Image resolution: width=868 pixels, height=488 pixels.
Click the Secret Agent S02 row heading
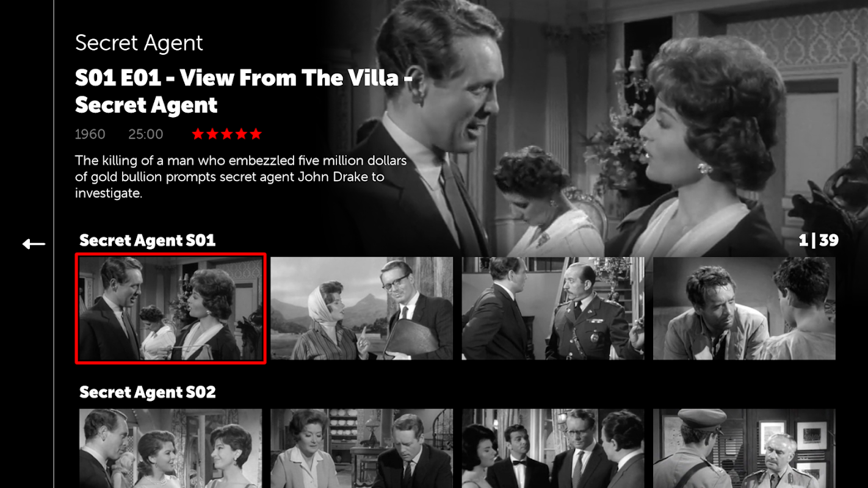(x=148, y=392)
